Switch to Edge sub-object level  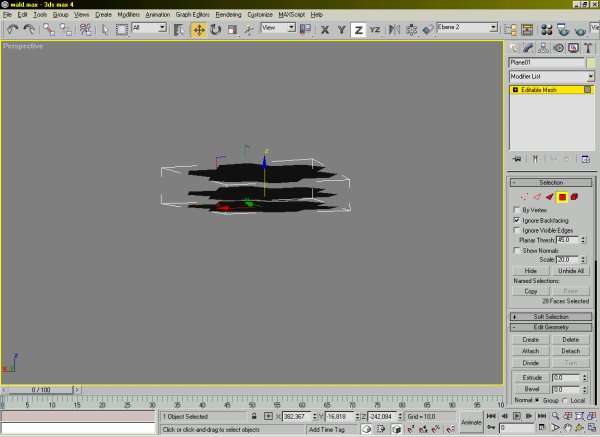click(x=537, y=197)
